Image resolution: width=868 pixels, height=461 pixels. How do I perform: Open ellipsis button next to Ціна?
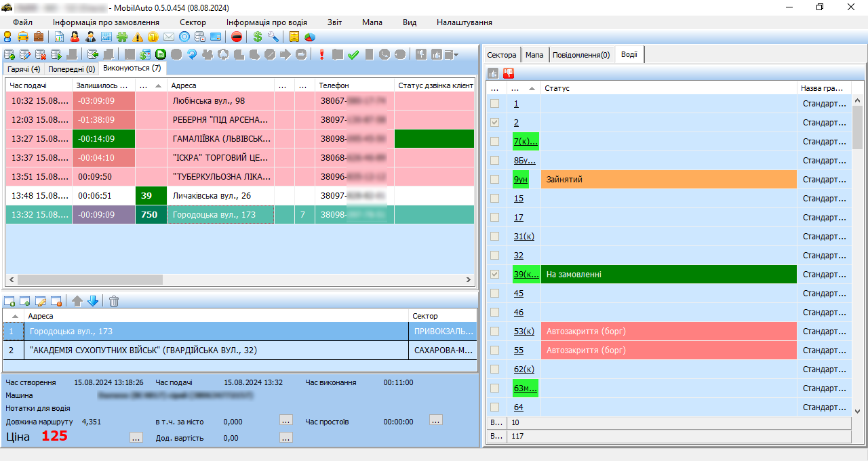tap(136, 438)
